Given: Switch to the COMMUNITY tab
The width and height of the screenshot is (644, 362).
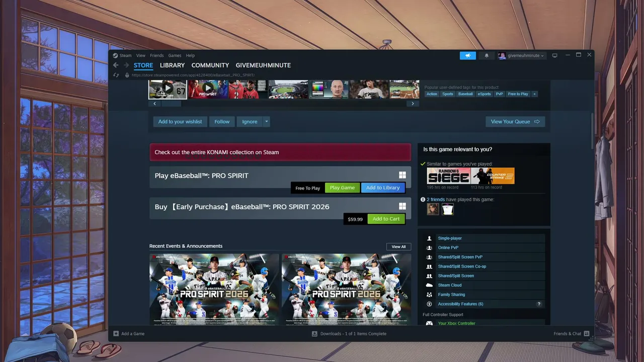Looking at the screenshot, I should click(x=210, y=65).
